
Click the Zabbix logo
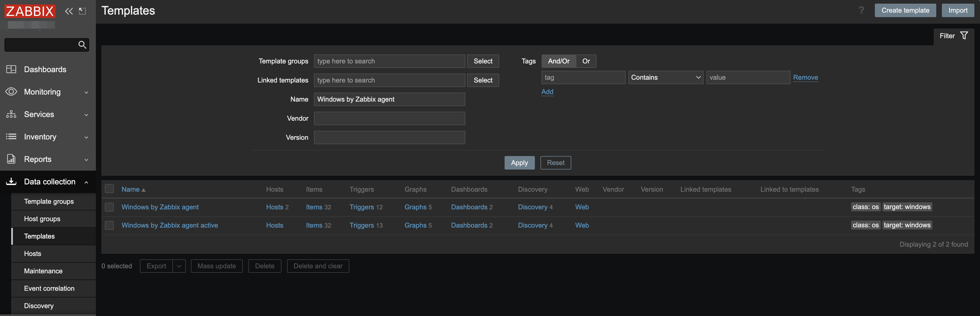pyautogui.click(x=30, y=11)
